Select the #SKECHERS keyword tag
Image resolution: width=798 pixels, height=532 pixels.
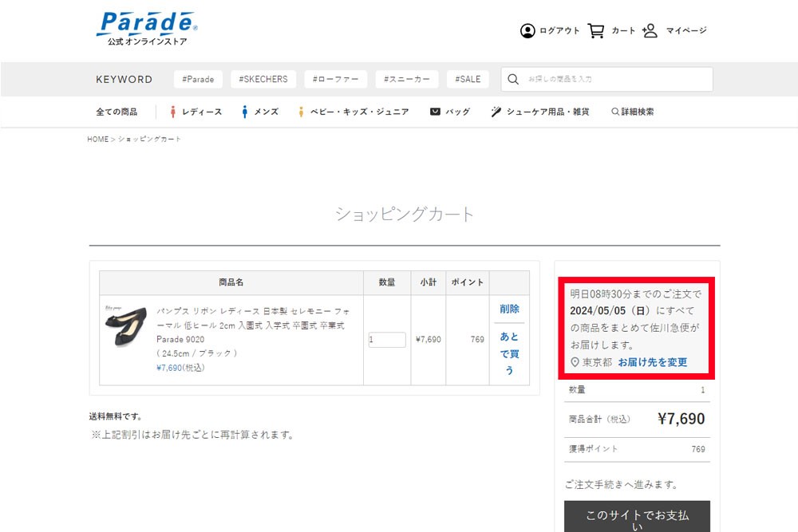[263, 80]
